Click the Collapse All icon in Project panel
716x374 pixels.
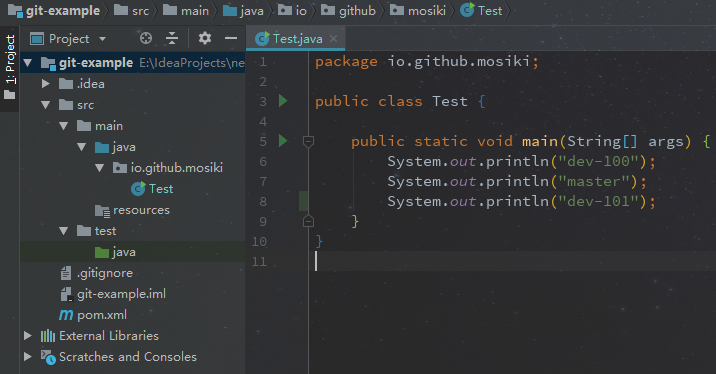[172, 38]
